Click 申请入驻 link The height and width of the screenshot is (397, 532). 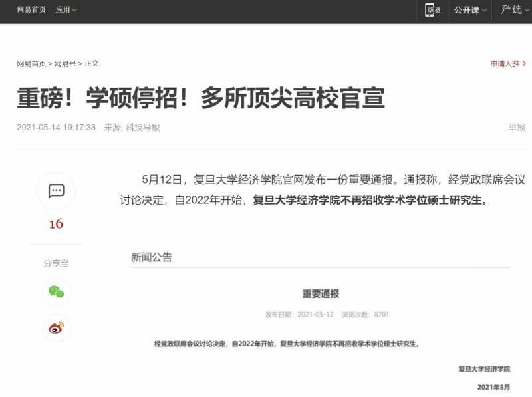coord(508,63)
